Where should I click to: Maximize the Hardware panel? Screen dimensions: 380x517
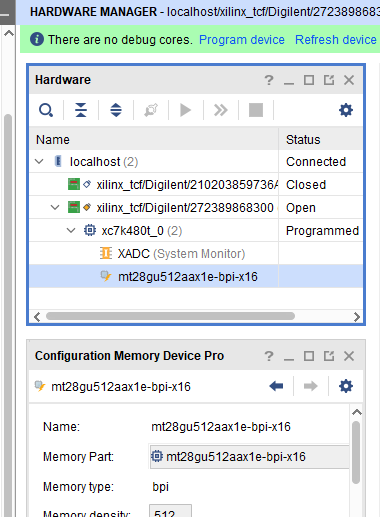coord(309,80)
